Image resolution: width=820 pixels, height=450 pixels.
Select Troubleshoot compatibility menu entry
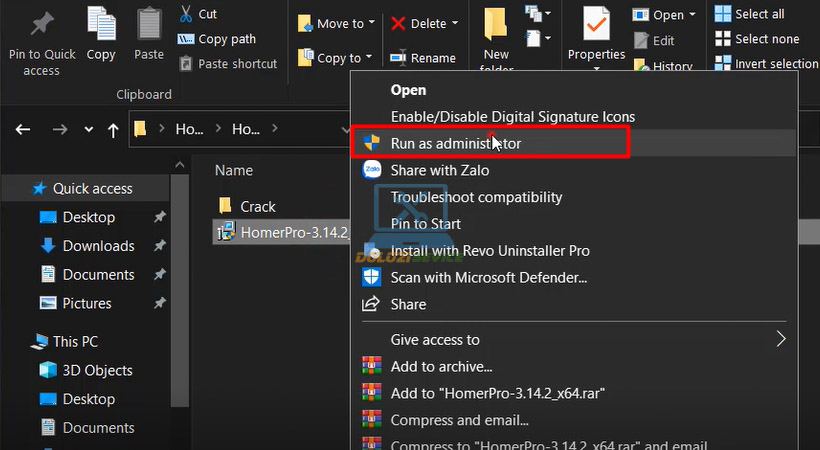coord(476,197)
